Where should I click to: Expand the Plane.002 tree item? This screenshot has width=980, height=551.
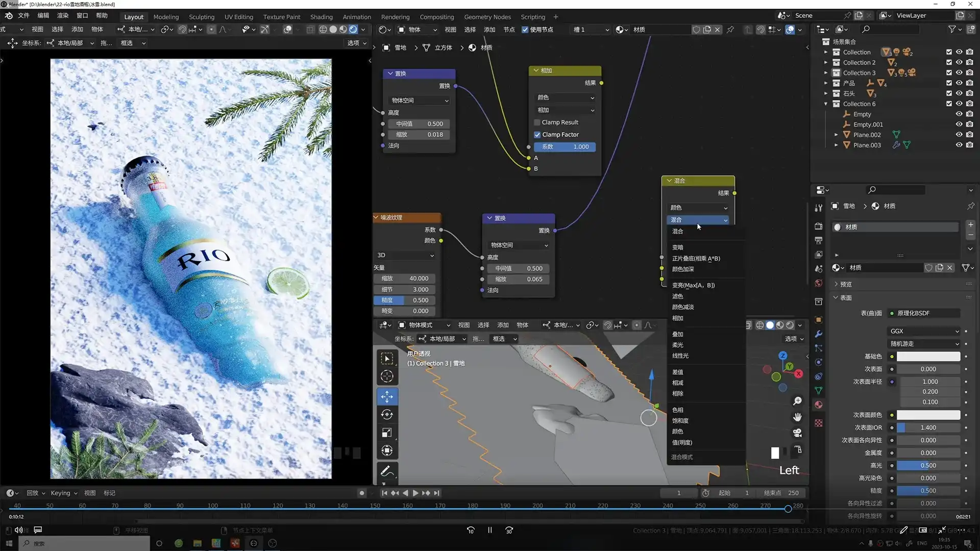(x=836, y=135)
